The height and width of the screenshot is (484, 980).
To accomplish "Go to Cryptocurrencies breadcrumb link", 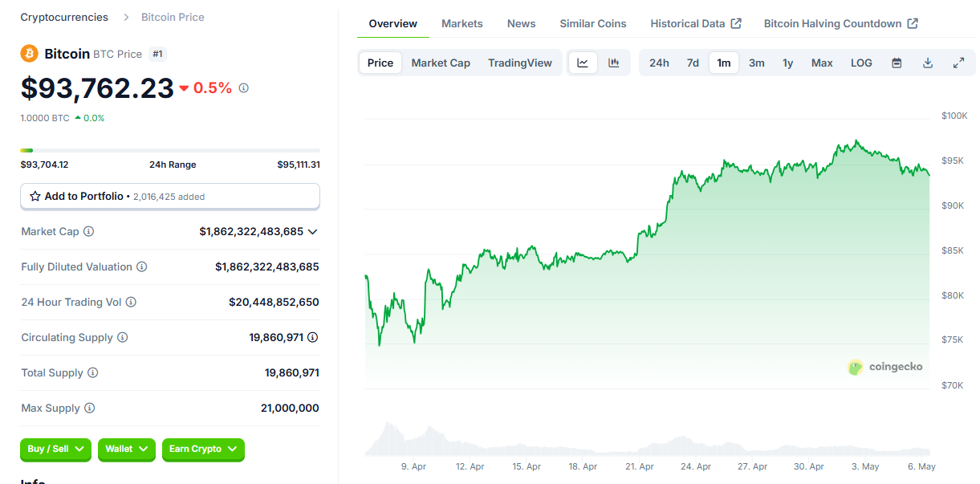I will click(x=64, y=17).
